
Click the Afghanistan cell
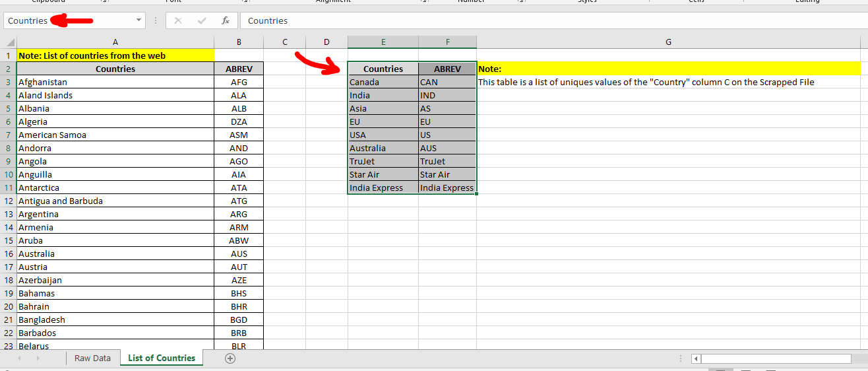point(115,82)
